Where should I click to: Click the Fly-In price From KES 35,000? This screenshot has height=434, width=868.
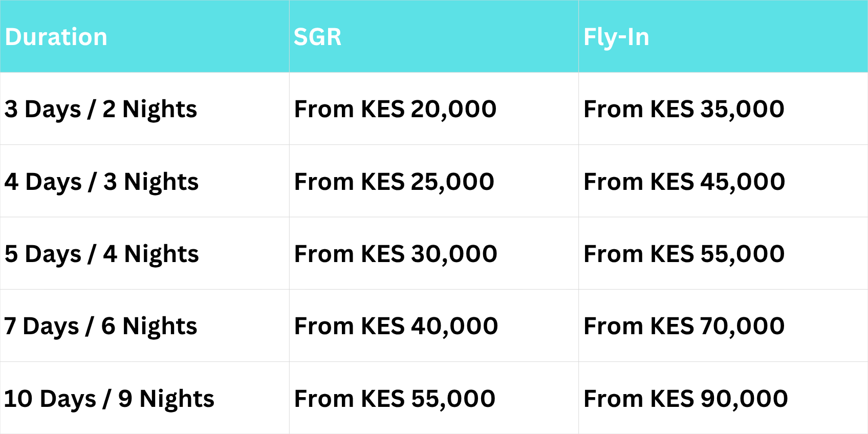[x=684, y=109]
